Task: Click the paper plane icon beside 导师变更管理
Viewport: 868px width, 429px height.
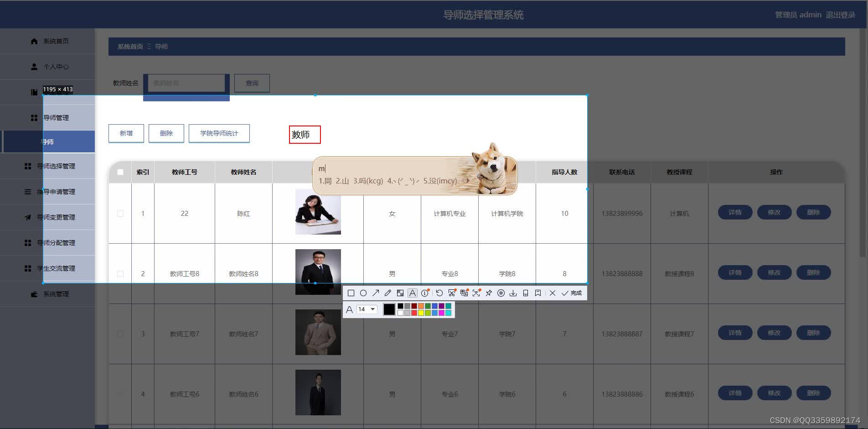Action: click(x=28, y=217)
